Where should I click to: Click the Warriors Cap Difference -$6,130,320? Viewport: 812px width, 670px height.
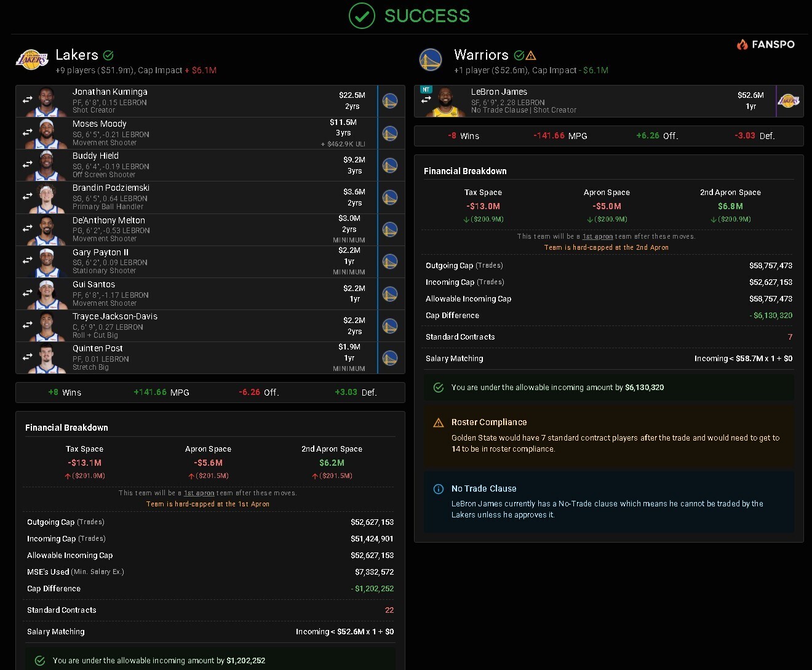pyautogui.click(x=771, y=316)
